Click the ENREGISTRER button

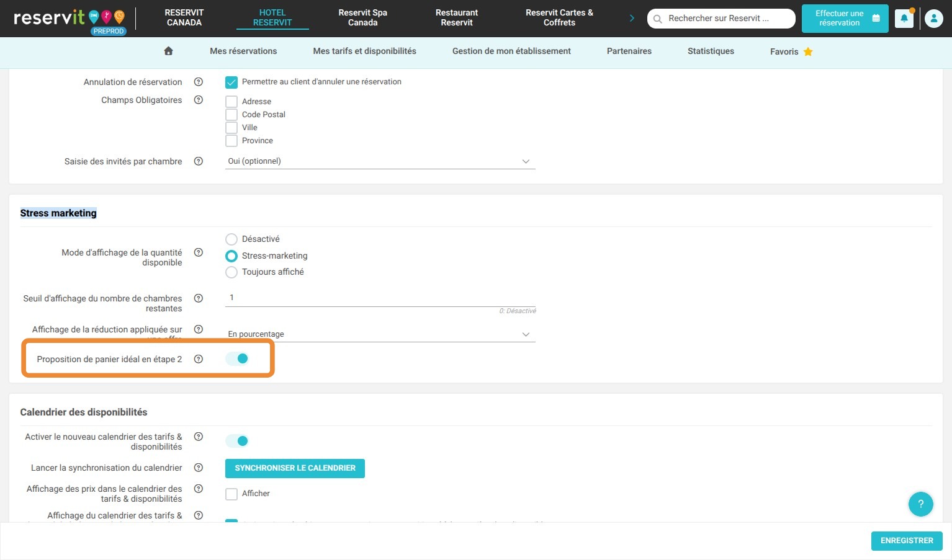907,541
